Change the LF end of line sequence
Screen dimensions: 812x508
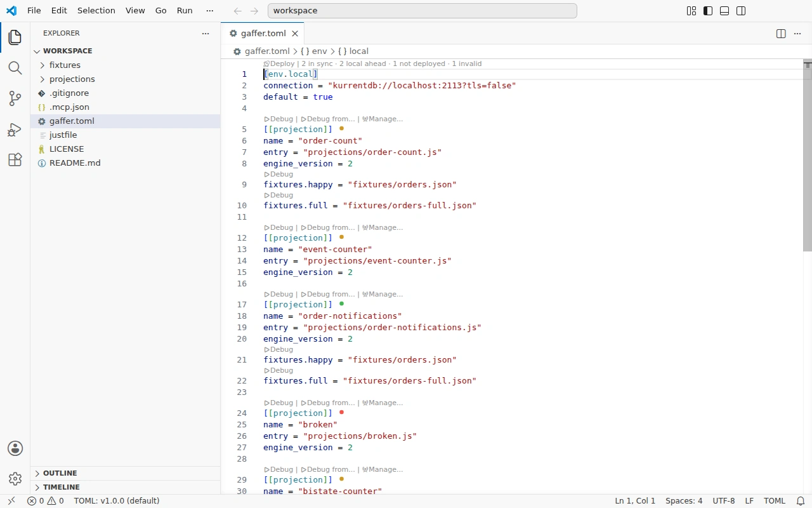click(x=749, y=501)
